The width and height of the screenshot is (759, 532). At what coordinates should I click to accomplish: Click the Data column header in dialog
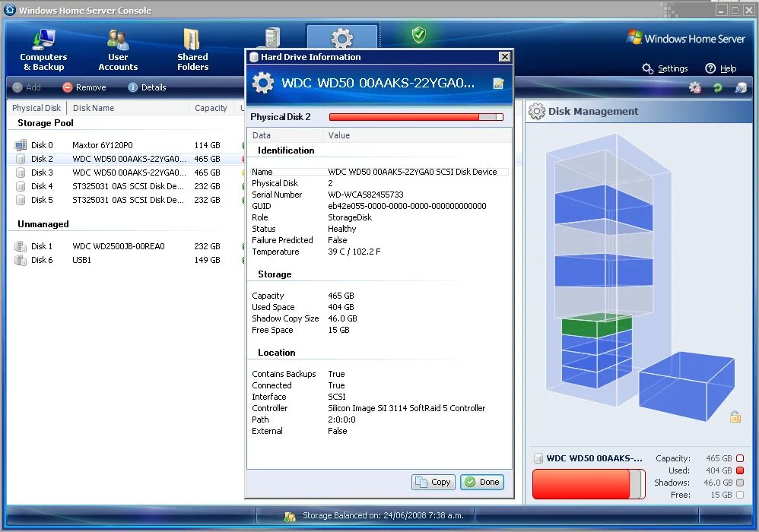point(284,135)
